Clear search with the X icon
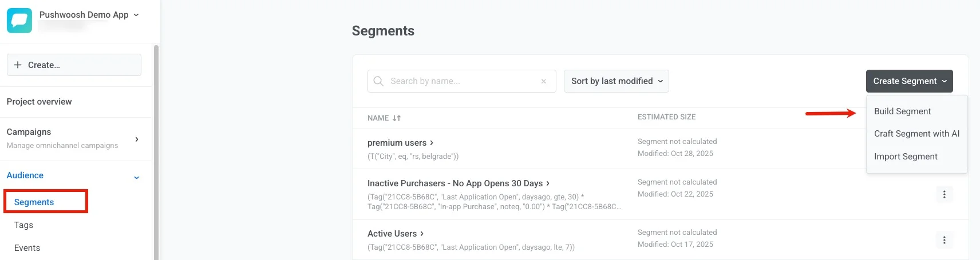This screenshot has height=260, width=980. pyautogui.click(x=543, y=81)
